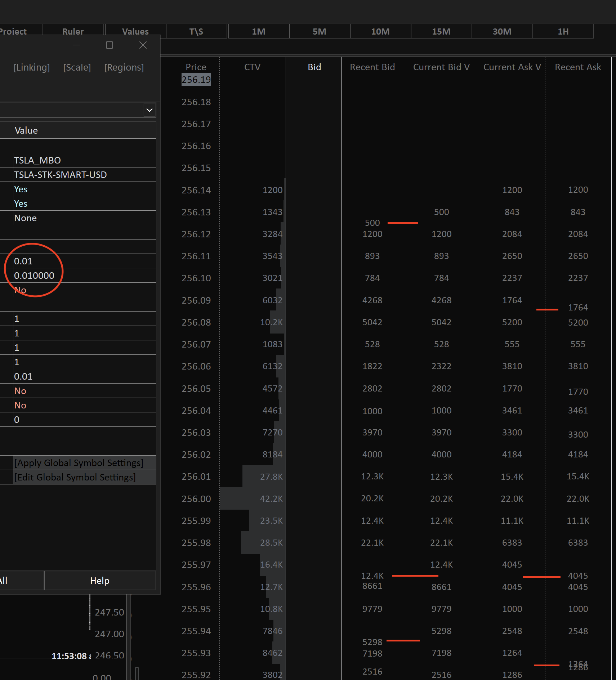The height and width of the screenshot is (680, 616).
Task: Select the 10M timeframe button
Action: 380,31
